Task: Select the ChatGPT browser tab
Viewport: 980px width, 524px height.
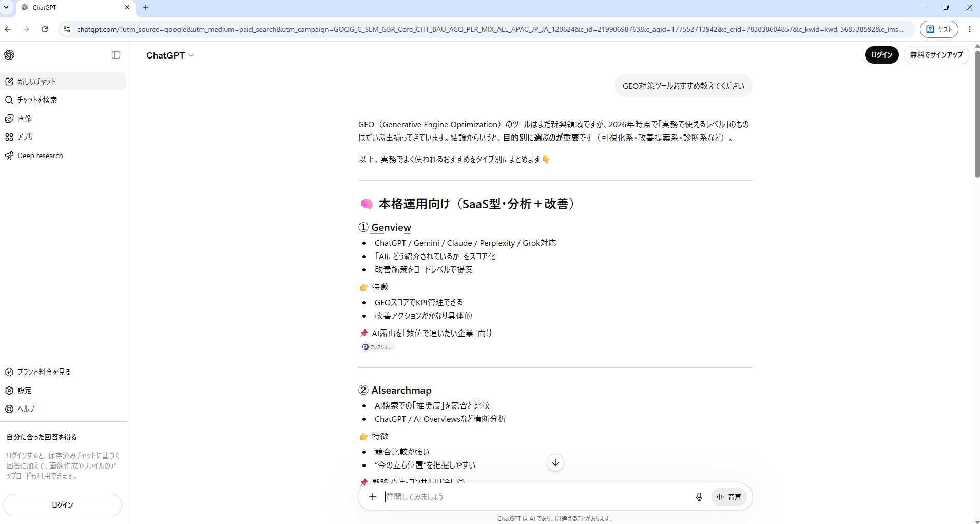Action: (76, 7)
